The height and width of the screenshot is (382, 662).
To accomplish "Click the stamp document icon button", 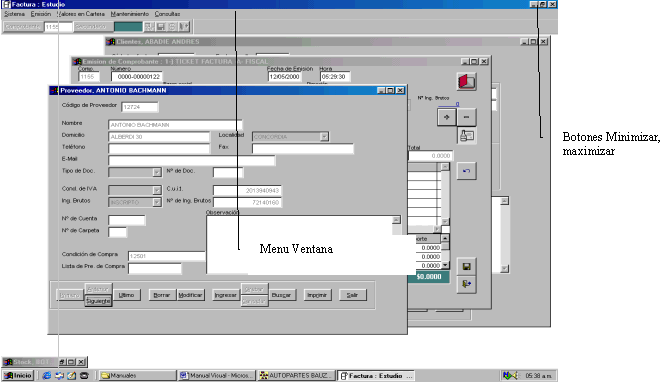I will pos(467,136).
